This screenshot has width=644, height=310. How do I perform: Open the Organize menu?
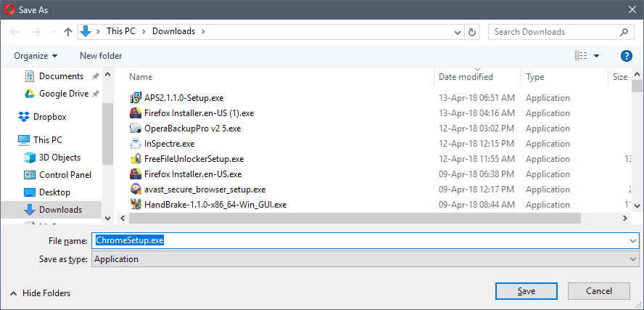36,56
